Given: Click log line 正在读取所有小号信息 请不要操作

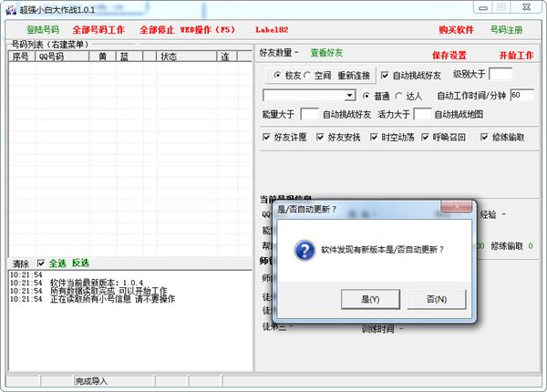Looking at the screenshot, I should tap(112, 299).
